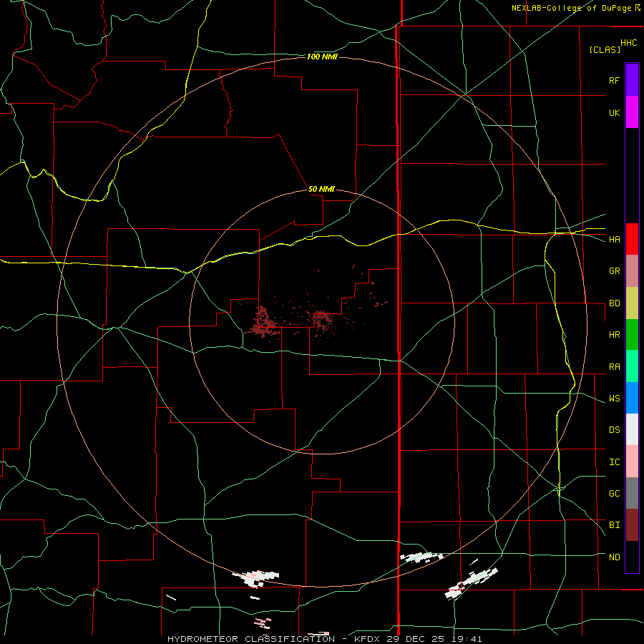Click the GR salmon legend swatch

[632, 270]
